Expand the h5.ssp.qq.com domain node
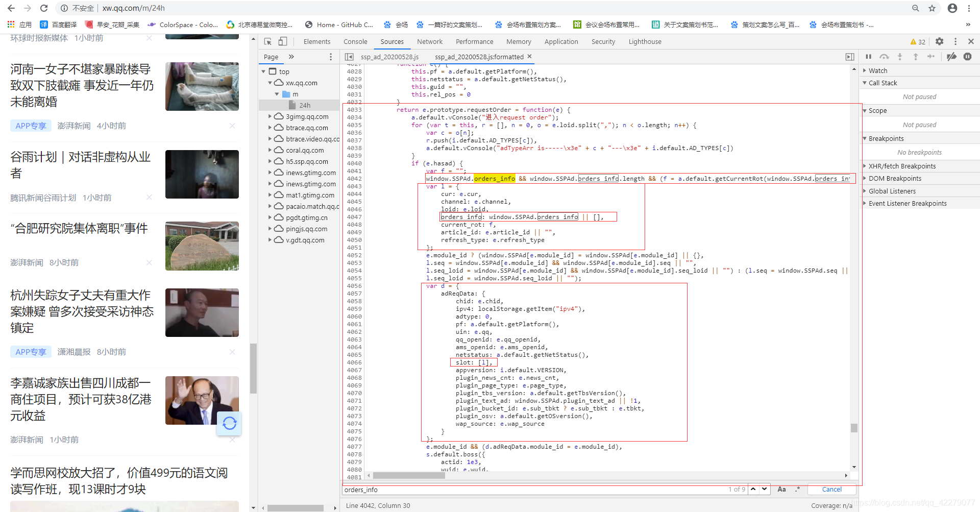This screenshot has height=512, width=980. click(270, 161)
